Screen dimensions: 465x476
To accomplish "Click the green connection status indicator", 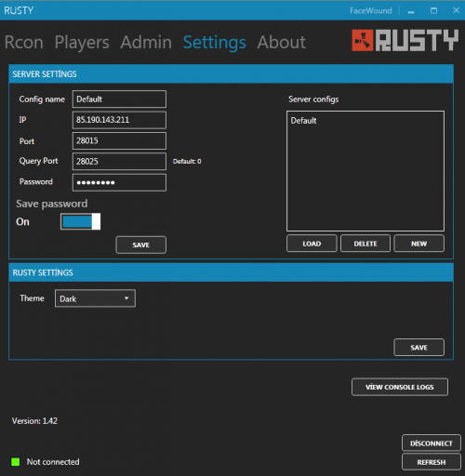I will click(16, 462).
